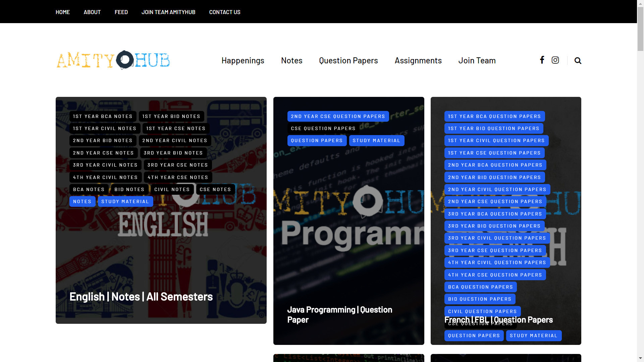Open CONTACT US in top bar
This screenshot has height=362, width=644.
225,12
